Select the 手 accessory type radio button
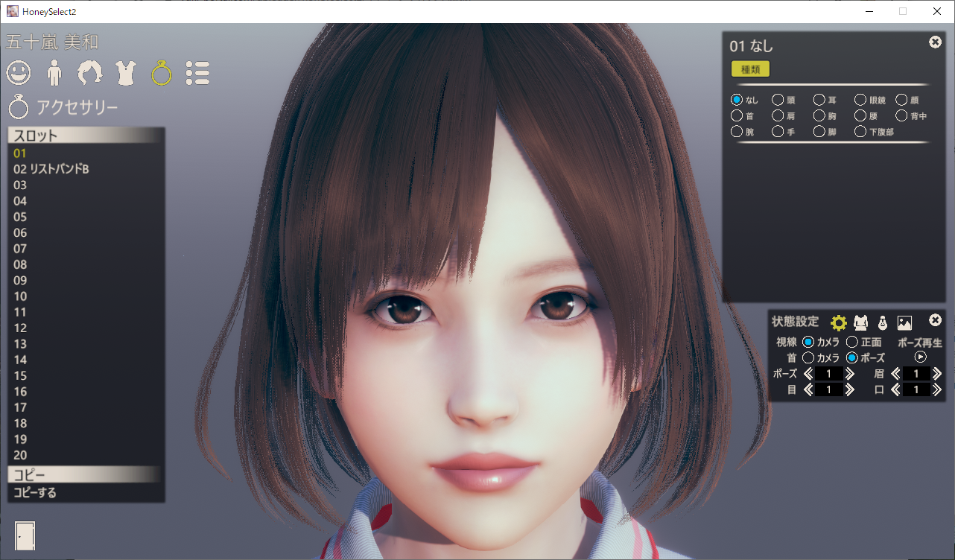955x560 pixels. coord(778,132)
